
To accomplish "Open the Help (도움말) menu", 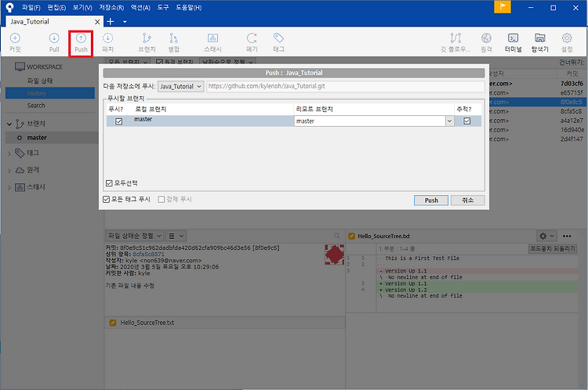I will (x=189, y=8).
